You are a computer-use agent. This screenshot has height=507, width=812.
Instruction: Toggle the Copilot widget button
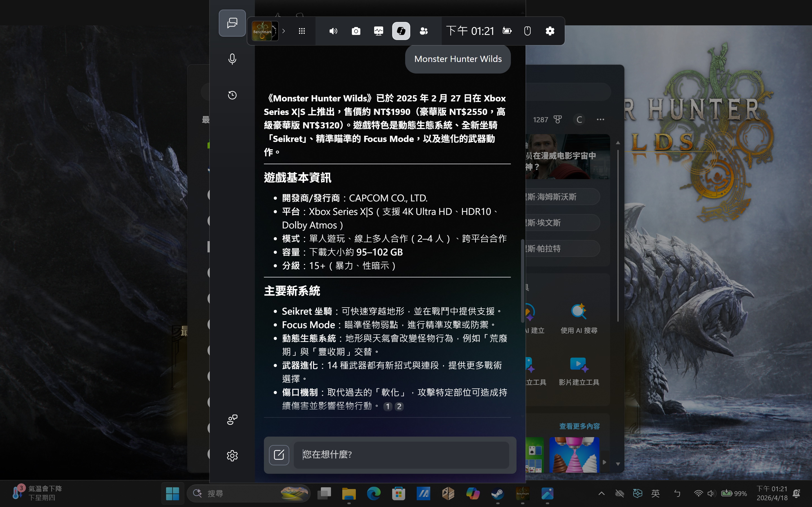(x=401, y=31)
